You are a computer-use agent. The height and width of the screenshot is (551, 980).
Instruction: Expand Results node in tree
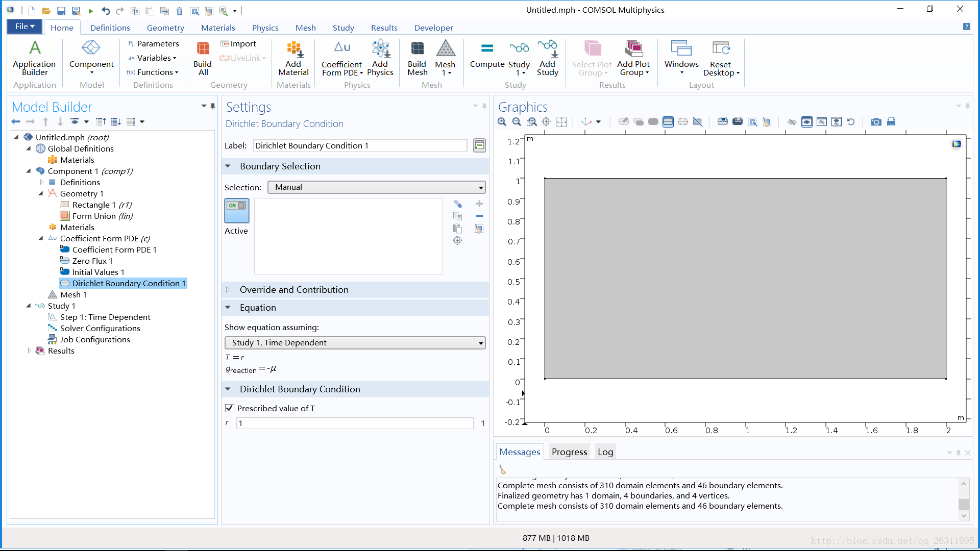(30, 350)
